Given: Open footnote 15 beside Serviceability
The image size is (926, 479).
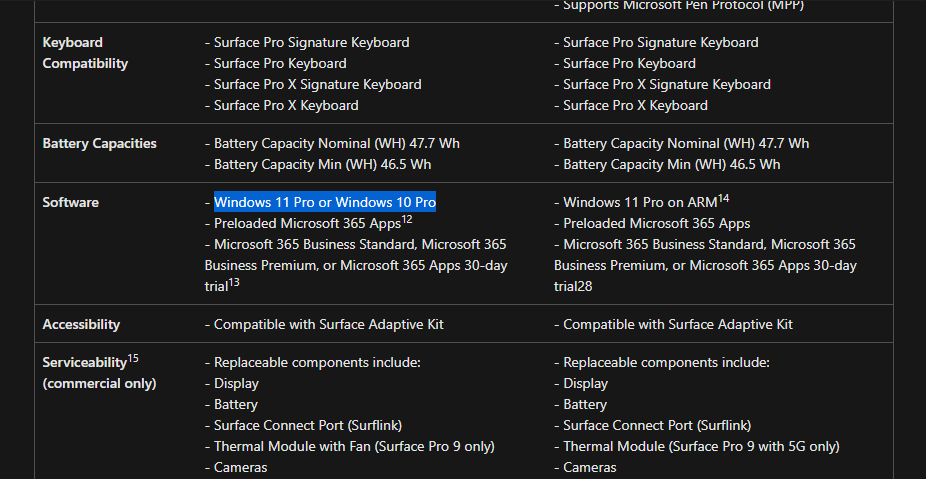Looking at the screenshot, I should pos(133,358).
